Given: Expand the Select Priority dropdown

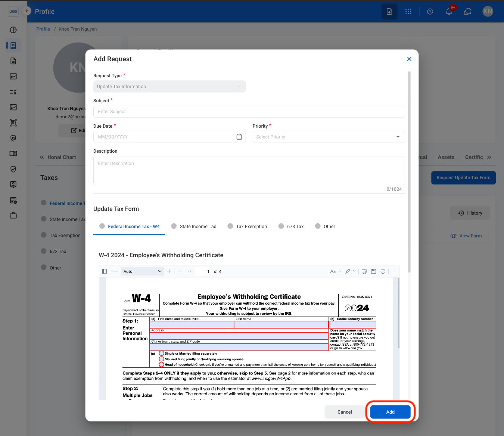Looking at the screenshot, I should click(329, 137).
